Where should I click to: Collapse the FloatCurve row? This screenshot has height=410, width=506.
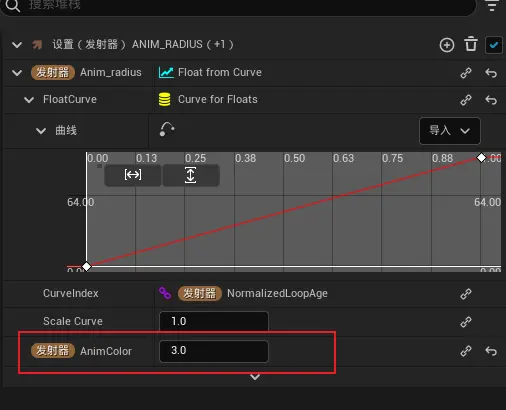[29, 100]
